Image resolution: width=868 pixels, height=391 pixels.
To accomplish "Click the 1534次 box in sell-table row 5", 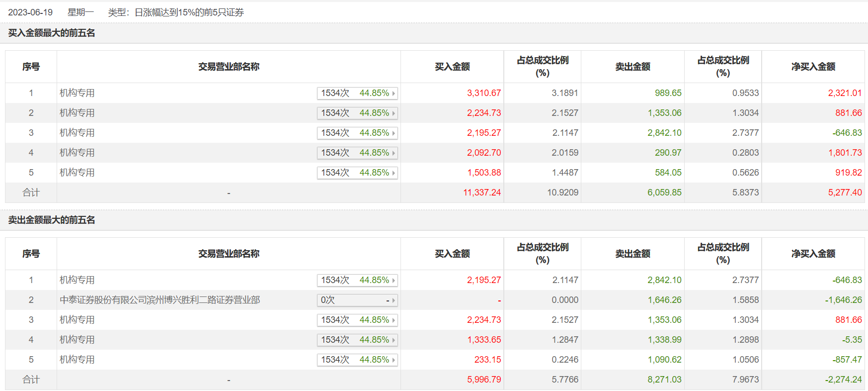I will pyautogui.click(x=335, y=360).
